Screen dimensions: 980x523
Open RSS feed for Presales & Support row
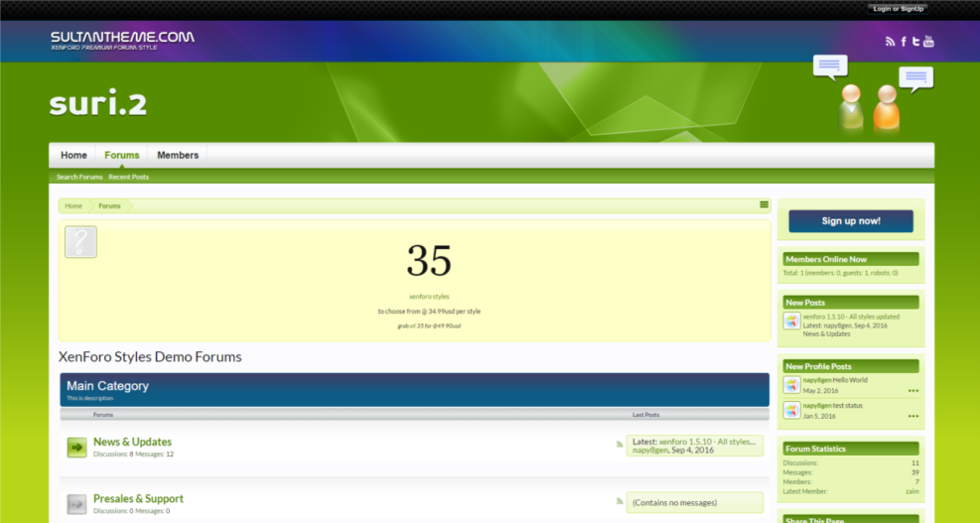coord(620,502)
